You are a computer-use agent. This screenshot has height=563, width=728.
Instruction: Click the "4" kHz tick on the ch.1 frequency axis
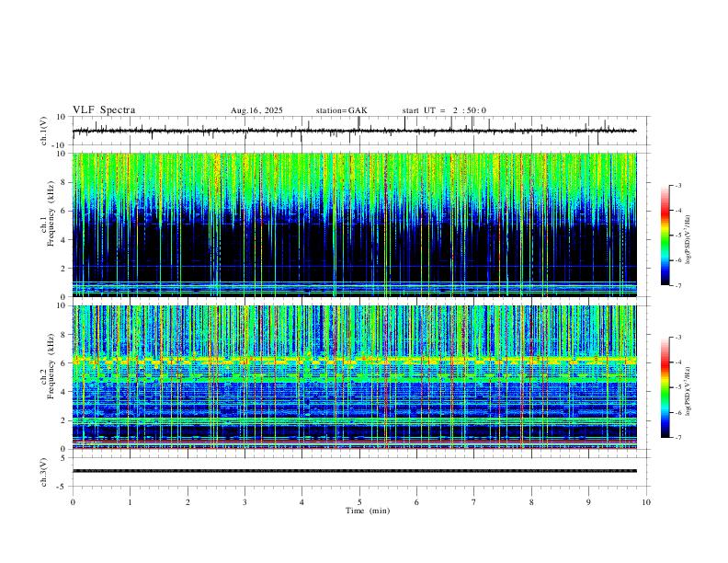[63, 240]
